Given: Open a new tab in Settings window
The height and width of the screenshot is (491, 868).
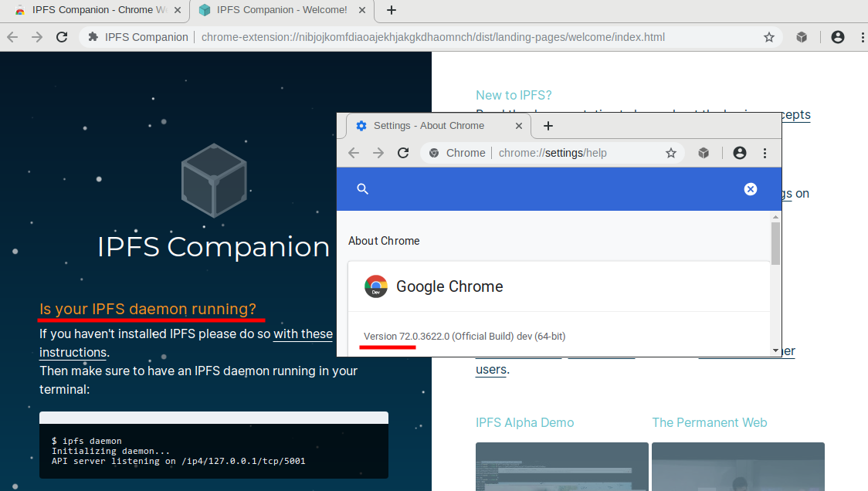Looking at the screenshot, I should tap(548, 126).
